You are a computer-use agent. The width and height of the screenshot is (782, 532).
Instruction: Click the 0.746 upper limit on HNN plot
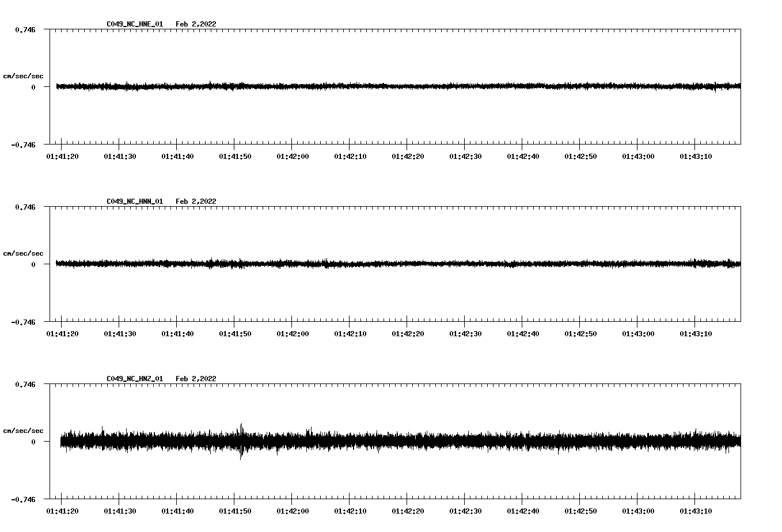pos(25,207)
